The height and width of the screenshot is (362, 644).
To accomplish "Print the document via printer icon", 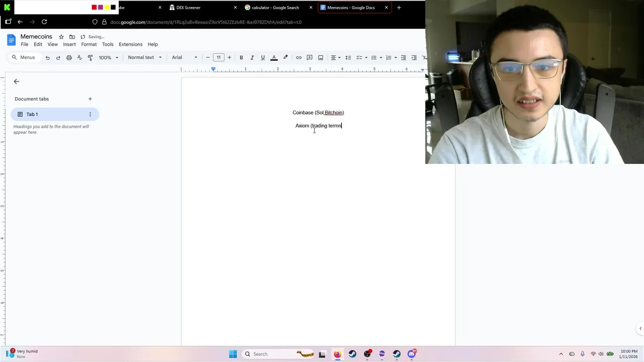I will click(69, 57).
